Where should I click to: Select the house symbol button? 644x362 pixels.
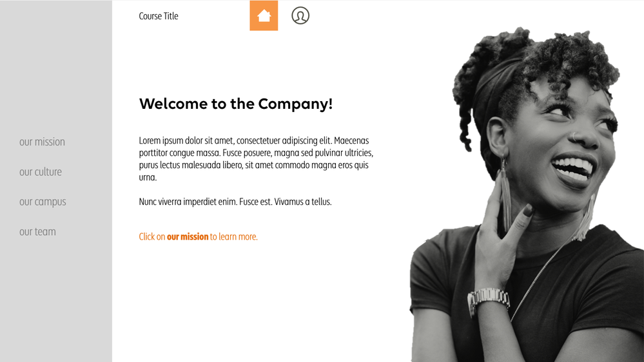(x=264, y=15)
